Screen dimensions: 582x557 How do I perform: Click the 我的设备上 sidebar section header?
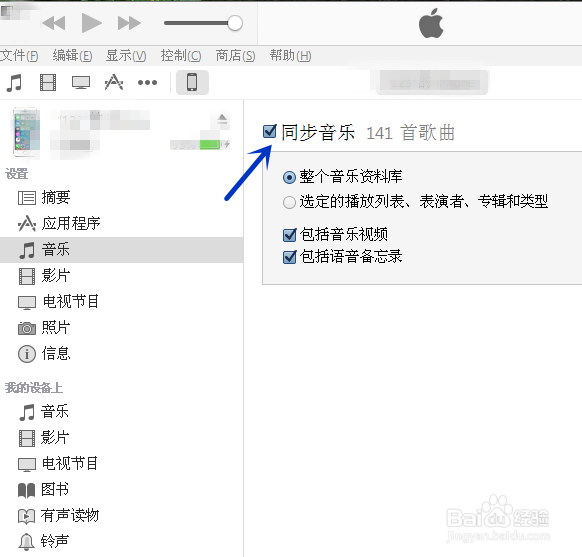34,388
